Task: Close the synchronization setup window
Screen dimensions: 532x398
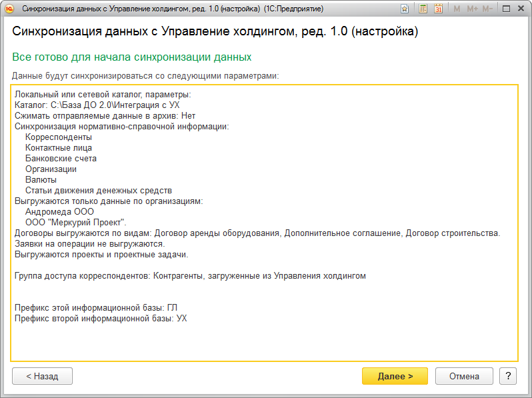Action: [521, 9]
